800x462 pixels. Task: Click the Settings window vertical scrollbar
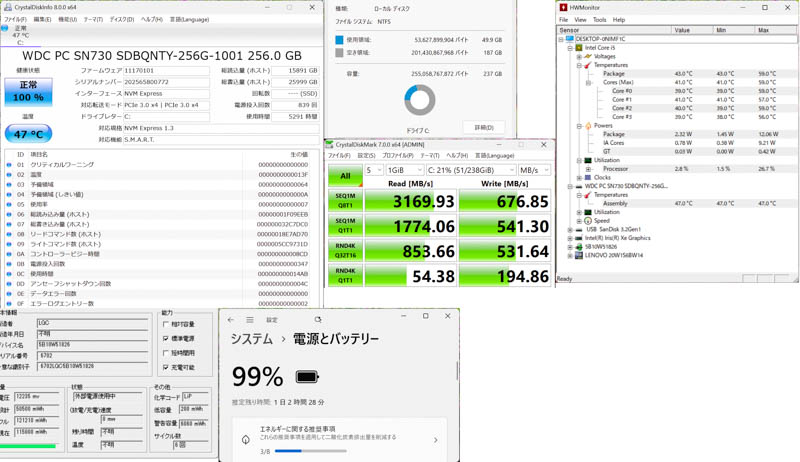pos(457,371)
